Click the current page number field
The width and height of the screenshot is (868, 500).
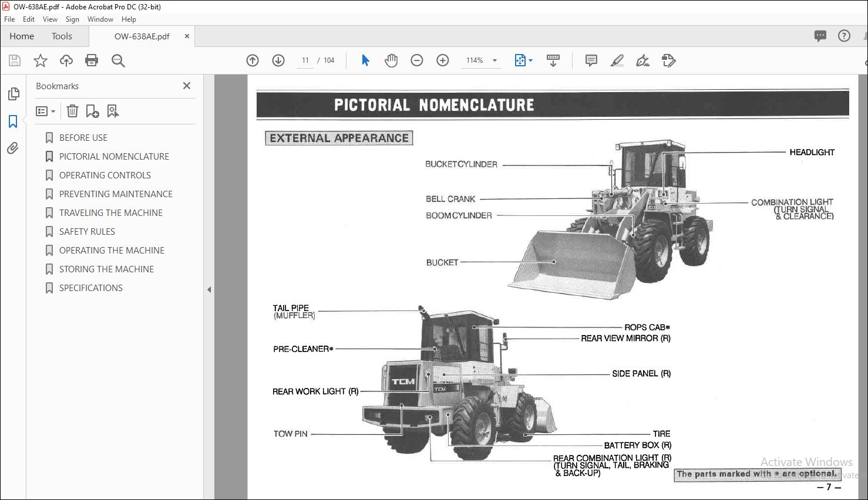click(305, 60)
